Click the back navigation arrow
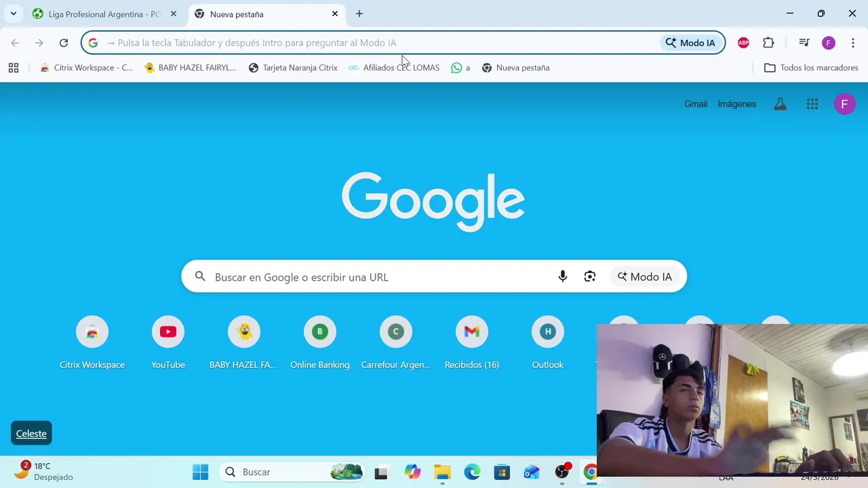Viewport: 868px width, 488px height. pos(15,43)
